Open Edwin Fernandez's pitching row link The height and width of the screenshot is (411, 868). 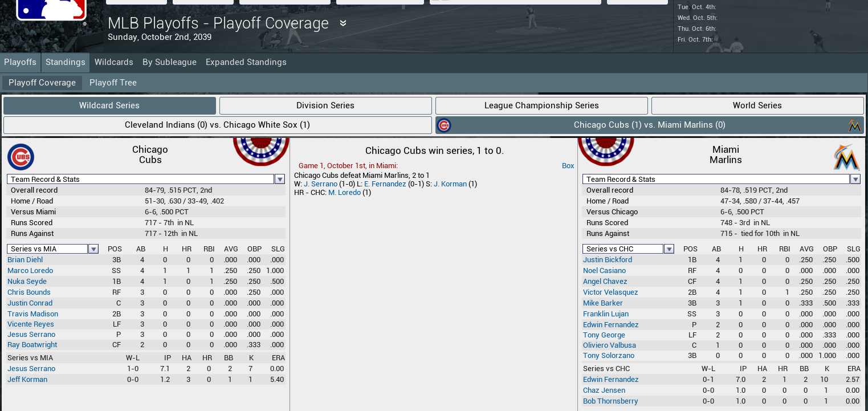pos(610,380)
